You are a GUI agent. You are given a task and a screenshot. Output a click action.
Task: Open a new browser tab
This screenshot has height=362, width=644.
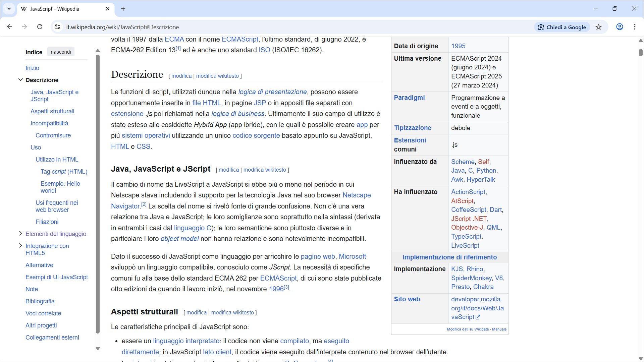123,9
